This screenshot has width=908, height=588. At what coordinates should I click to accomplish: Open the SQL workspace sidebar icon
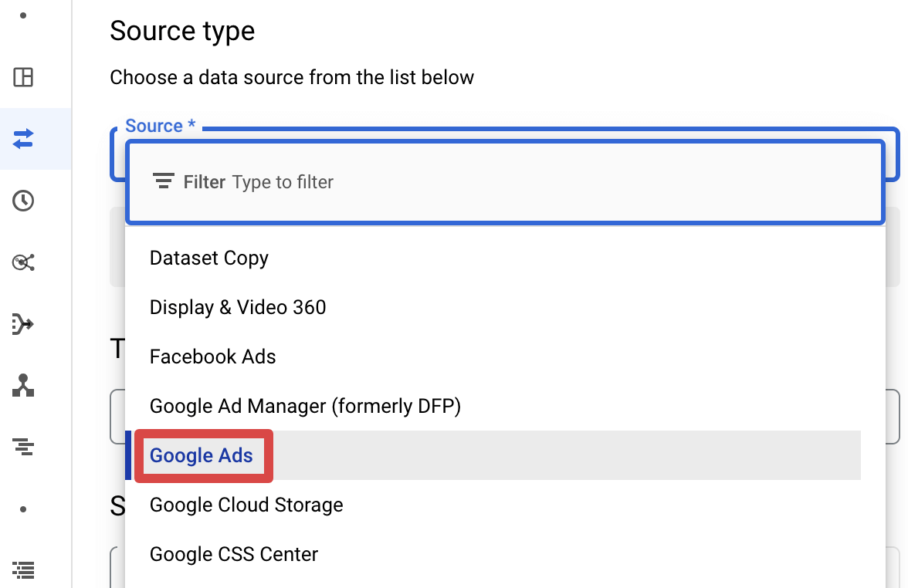coord(23,77)
